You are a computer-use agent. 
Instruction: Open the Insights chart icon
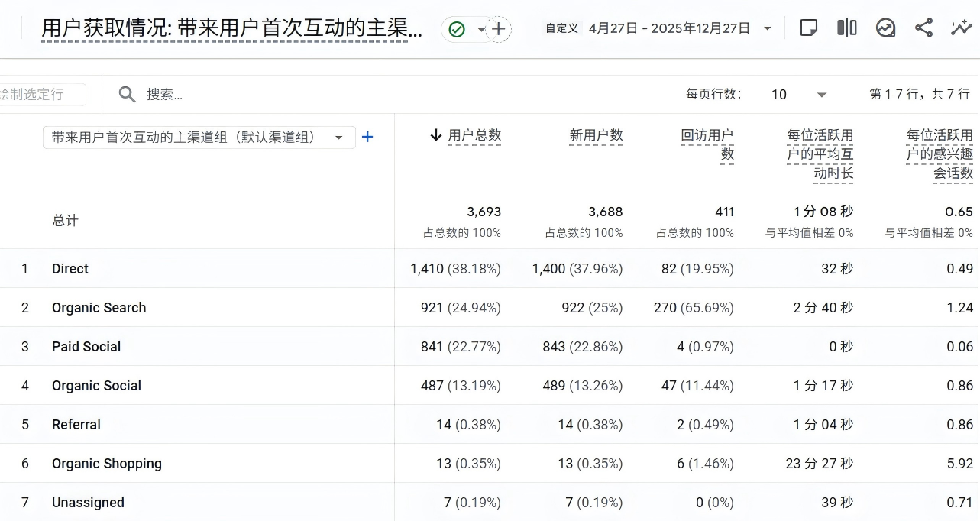[885, 28]
